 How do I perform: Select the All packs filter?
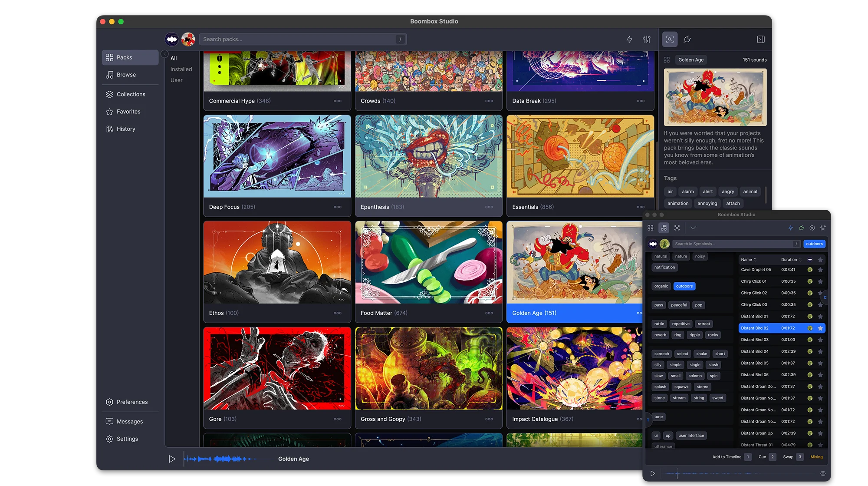pos(174,58)
